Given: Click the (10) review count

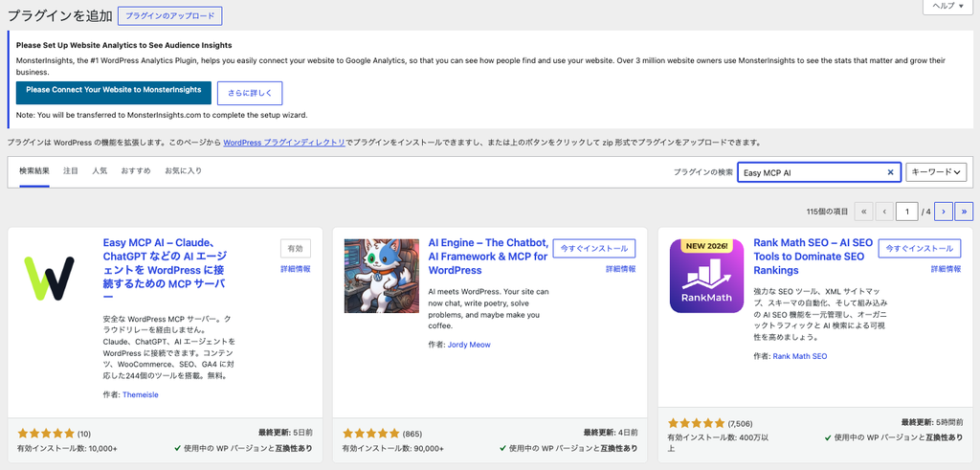Looking at the screenshot, I should 84,434.
